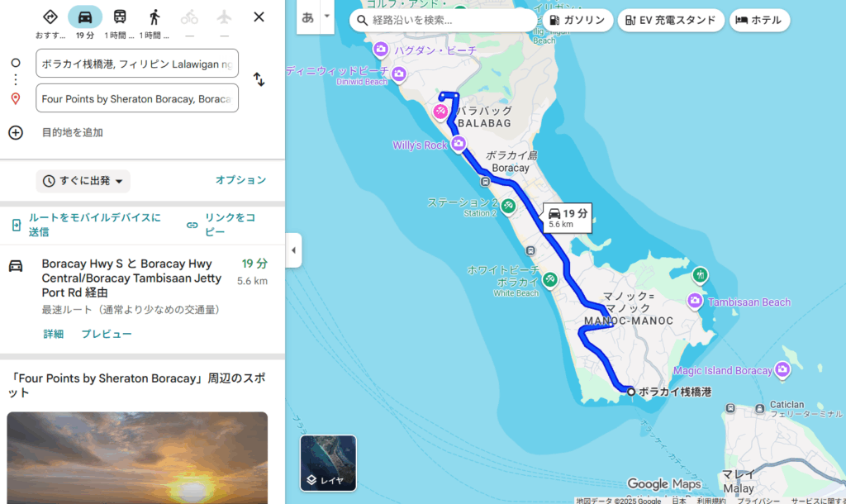
Task: Select the driving travel mode icon
Action: (85, 17)
